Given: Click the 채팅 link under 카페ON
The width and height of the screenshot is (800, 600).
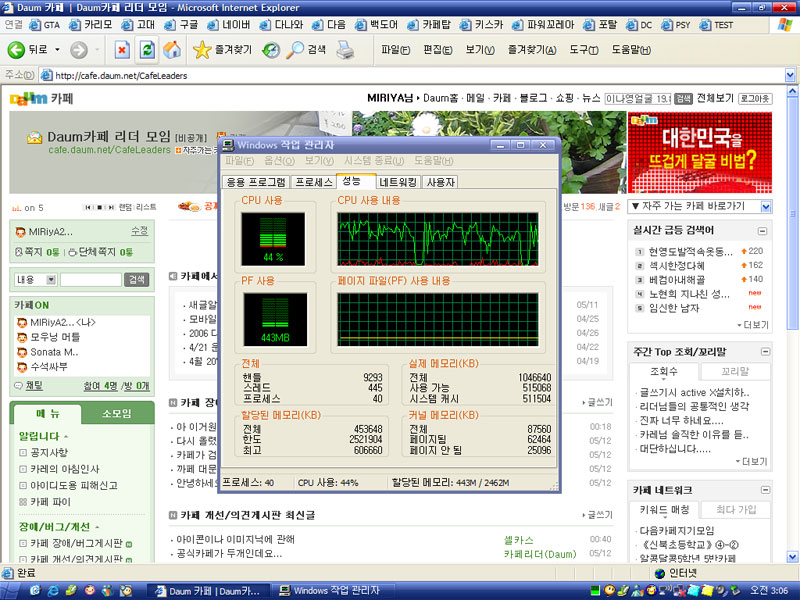Looking at the screenshot, I should pos(34,386).
